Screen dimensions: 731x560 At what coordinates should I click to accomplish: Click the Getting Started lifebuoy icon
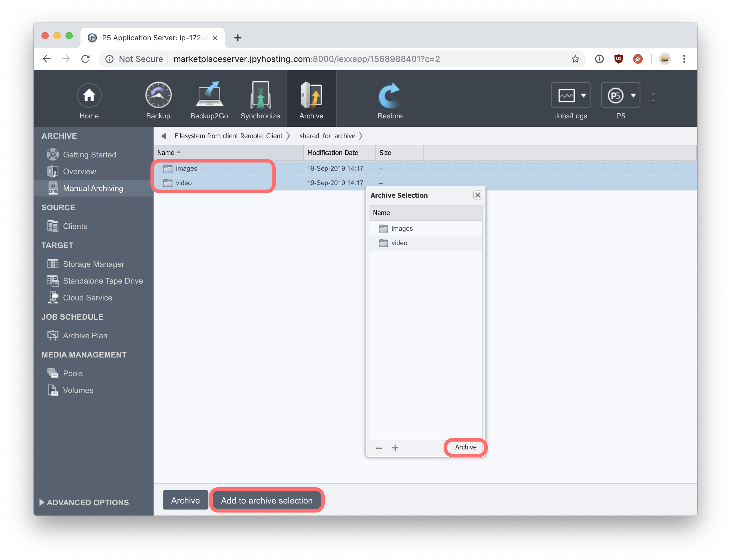53,154
